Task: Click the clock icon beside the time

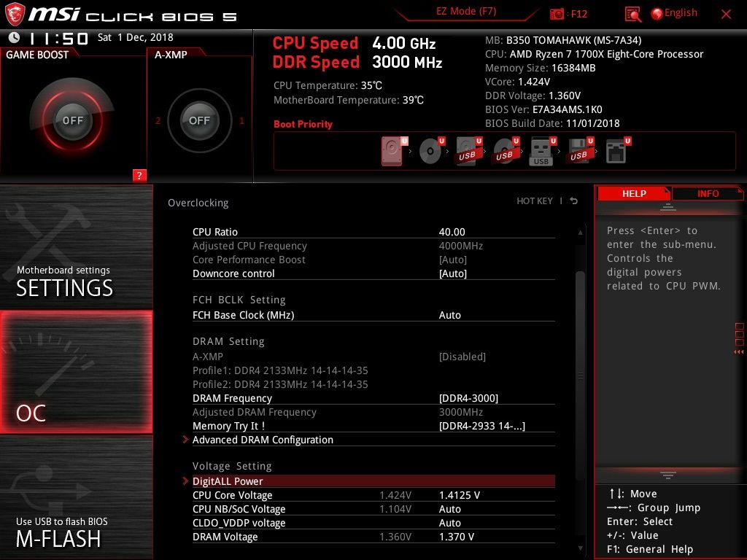Action: 15,37
